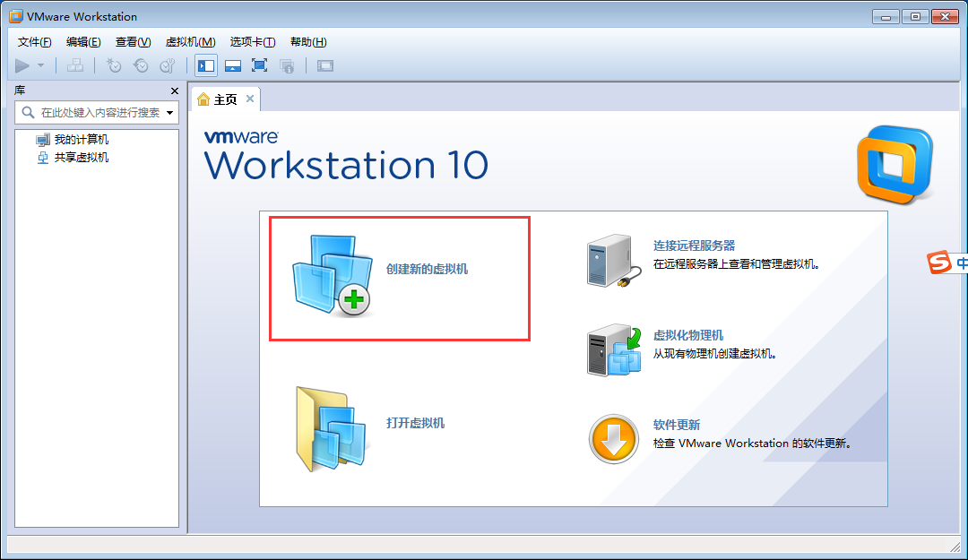Click the send Ctrl+Alt+Del toolbar icon
This screenshot has height=560, width=968.
(x=75, y=65)
